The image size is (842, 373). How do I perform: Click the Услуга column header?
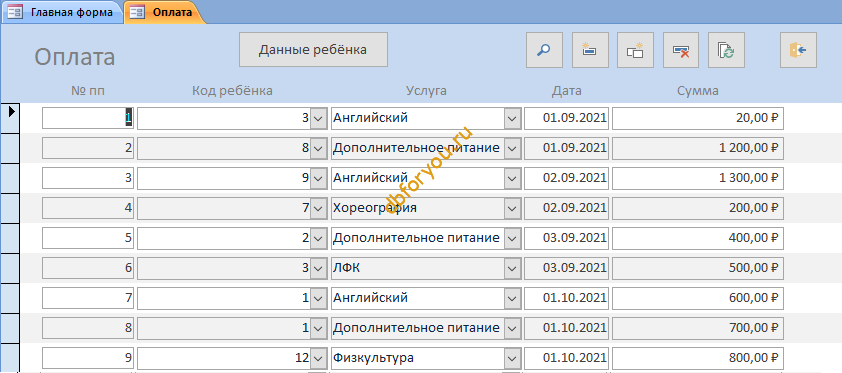426,91
